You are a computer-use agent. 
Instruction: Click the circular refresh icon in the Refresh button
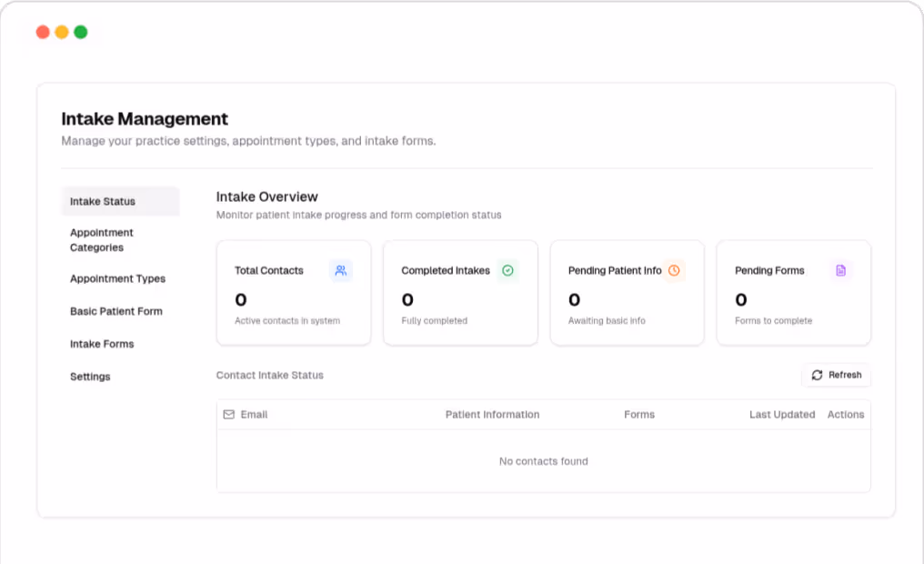818,375
